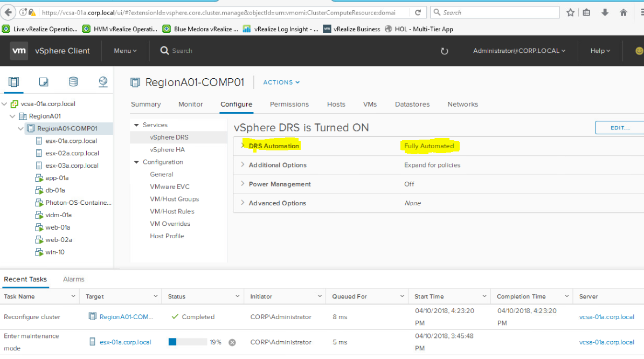Click the EDIT button for vSphere DRS

coord(620,128)
